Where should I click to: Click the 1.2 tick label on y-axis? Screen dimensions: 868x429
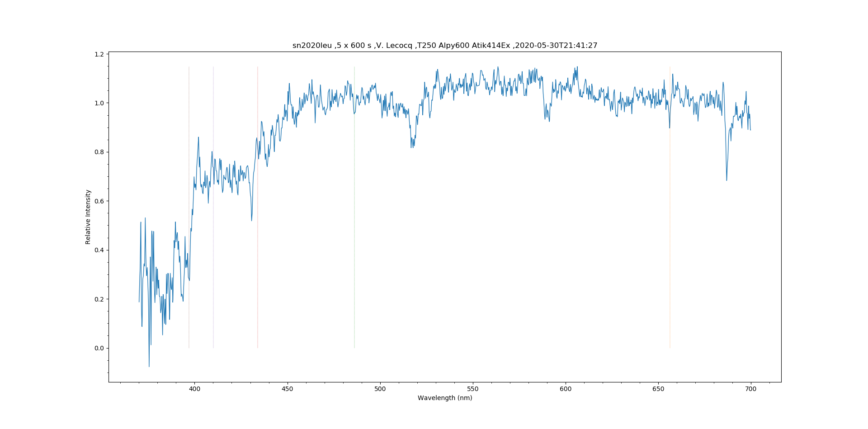click(99, 54)
